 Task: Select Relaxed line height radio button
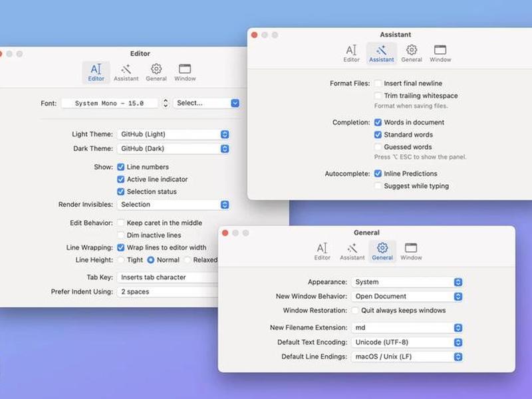tap(188, 260)
